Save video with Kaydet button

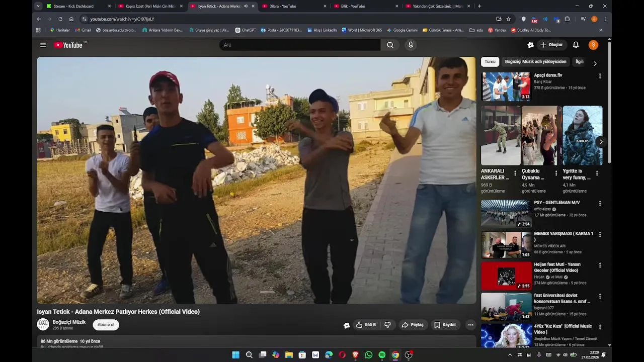point(445,325)
